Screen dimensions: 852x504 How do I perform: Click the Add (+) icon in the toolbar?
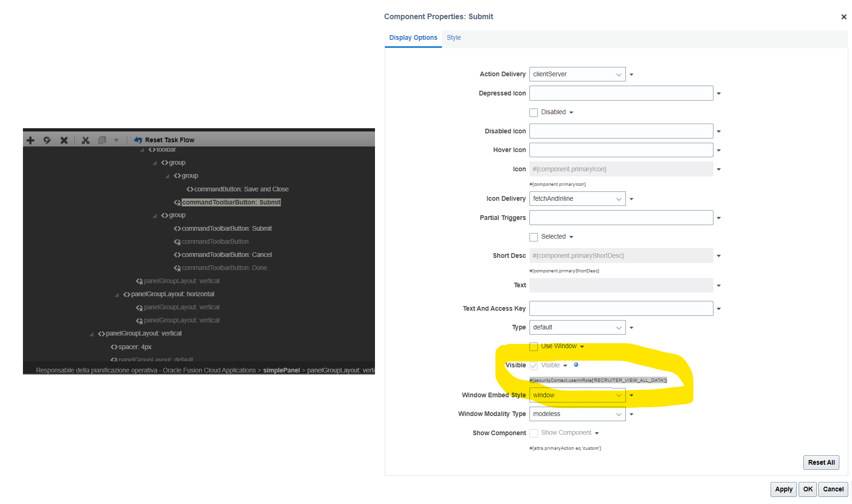pos(30,140)
